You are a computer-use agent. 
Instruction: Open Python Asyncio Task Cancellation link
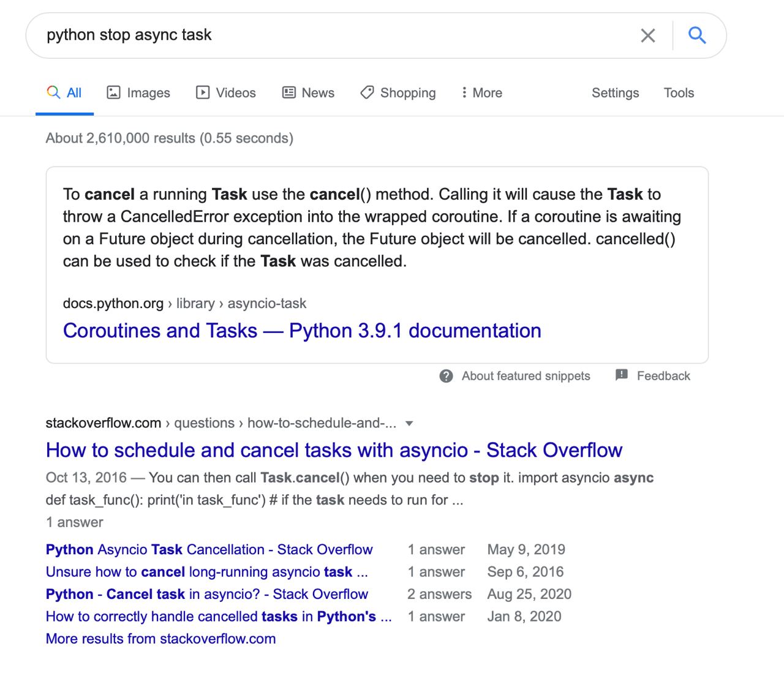pyautogui.click(x=209, y=550)
